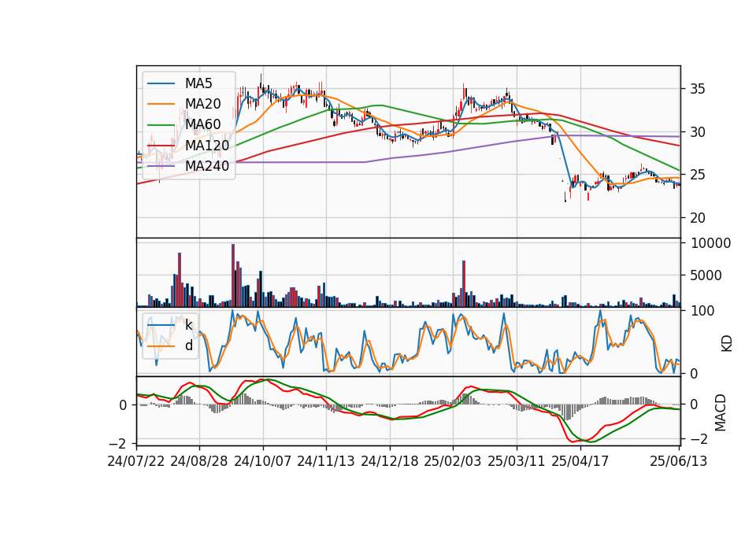756x543 pixels.
Task: Click the volume axis value 5000
Action: pyautogui.click(x=706, y=275)
